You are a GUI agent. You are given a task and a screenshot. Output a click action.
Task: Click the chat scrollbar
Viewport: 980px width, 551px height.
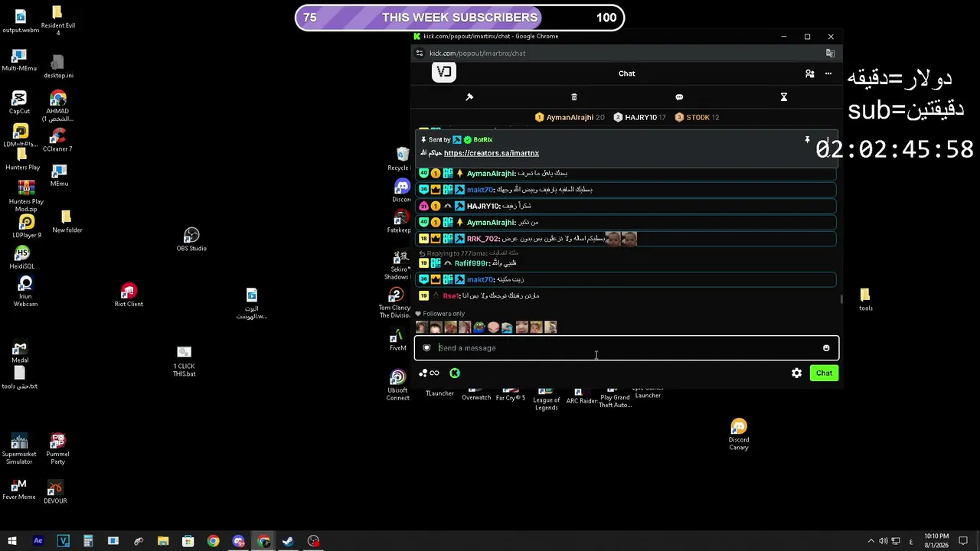click(841, 299)
